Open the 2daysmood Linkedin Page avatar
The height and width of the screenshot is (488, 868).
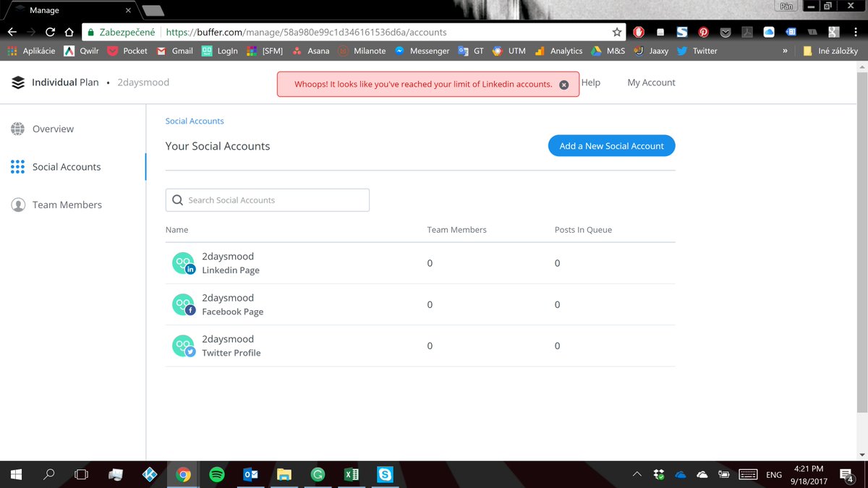184,263
